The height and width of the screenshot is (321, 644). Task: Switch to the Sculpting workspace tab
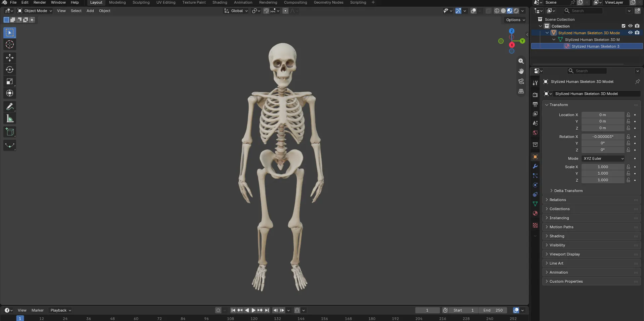click(x=141, y=2)
